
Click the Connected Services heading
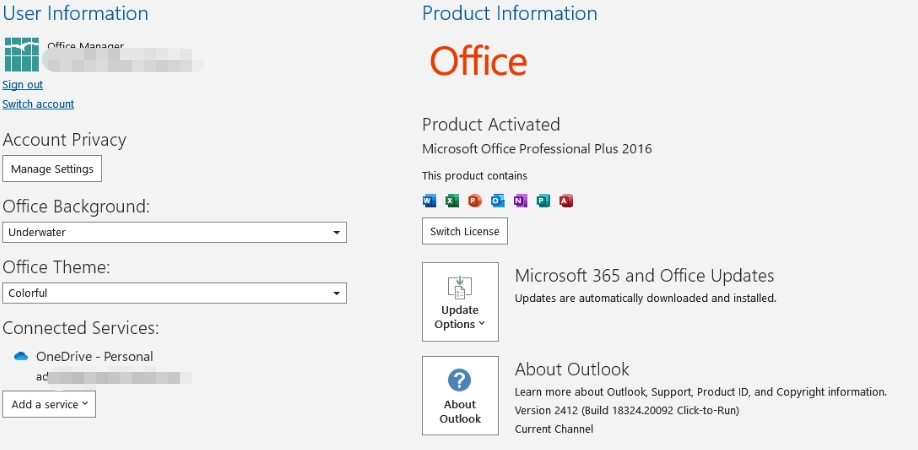(81, 328)
